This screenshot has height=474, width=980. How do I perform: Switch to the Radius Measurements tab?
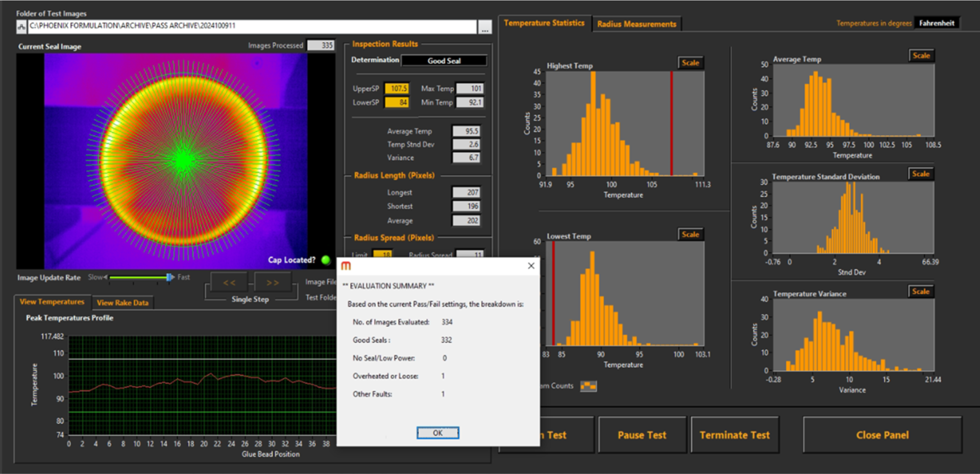[x=636, y=24]
